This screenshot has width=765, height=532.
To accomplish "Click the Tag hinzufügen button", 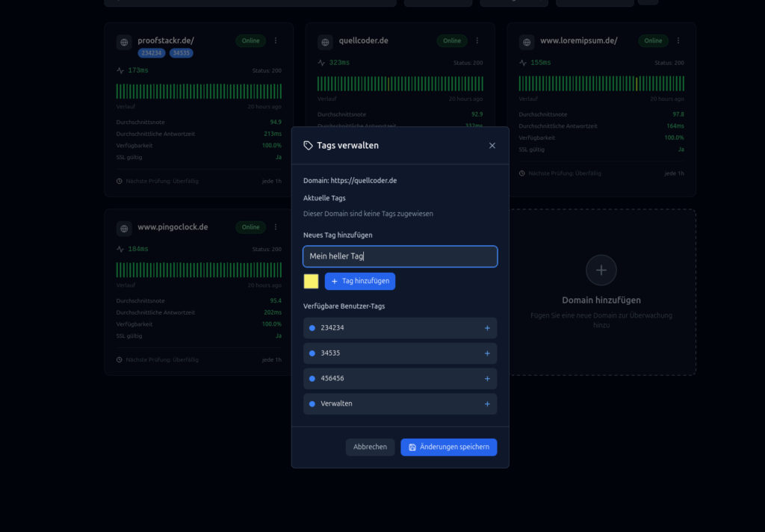I will [x=360, y=282].
